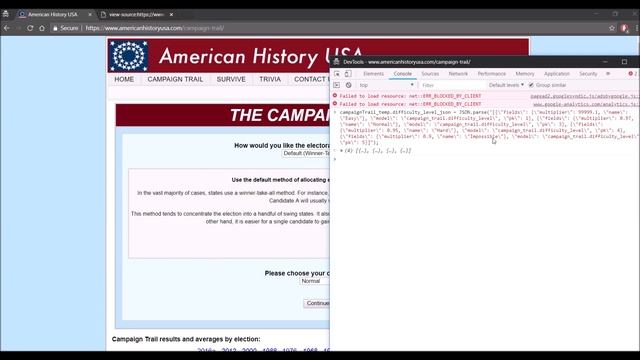Open the red browser extension icon
Image resolution: width=640 pixels, height=360 pixels.
click(x=624, y=28)
